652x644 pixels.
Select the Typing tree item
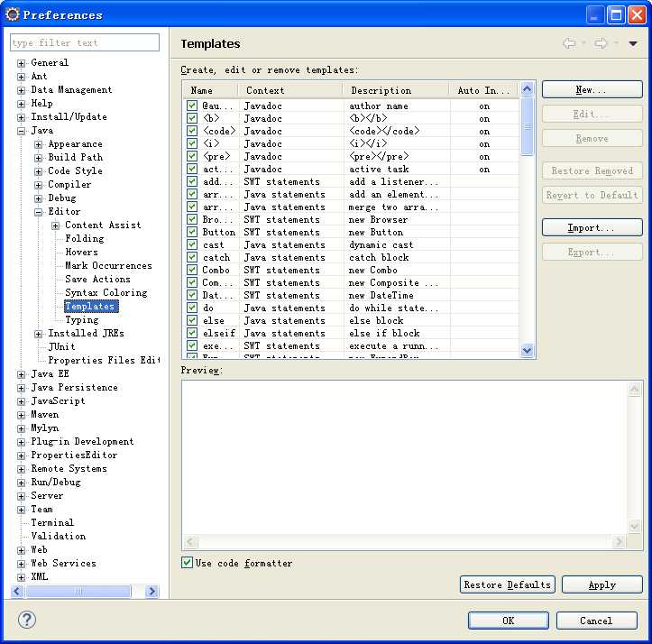(82, 319)
